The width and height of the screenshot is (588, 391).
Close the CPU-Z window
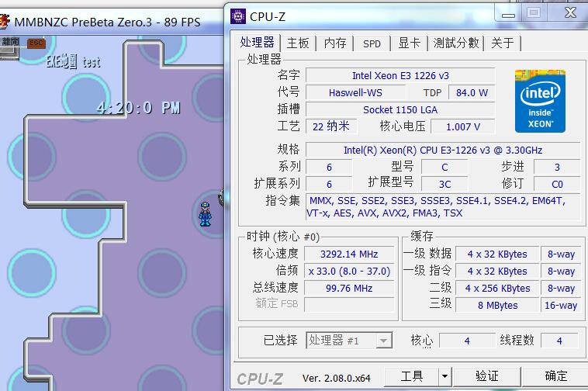pos(570,13)
